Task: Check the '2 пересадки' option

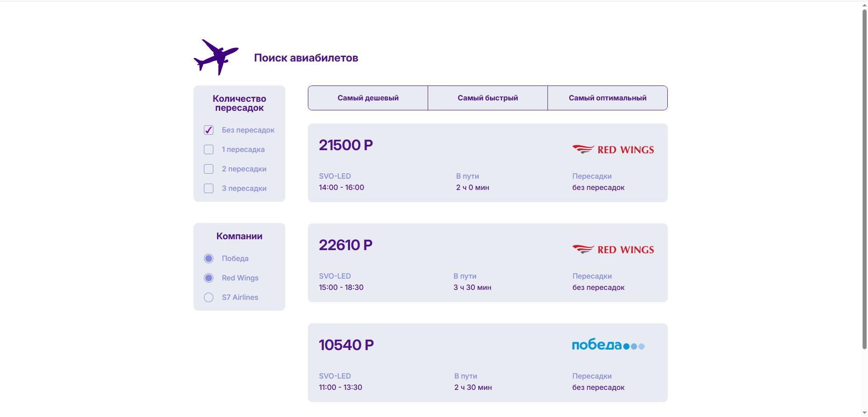Action: coord(208,169)
